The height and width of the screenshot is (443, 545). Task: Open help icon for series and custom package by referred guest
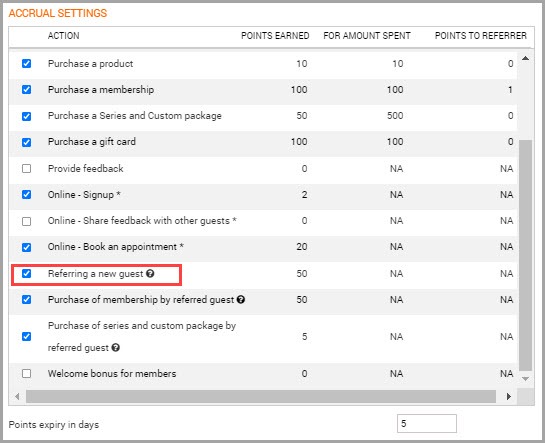pyautogui.click(x=116, y=347)
